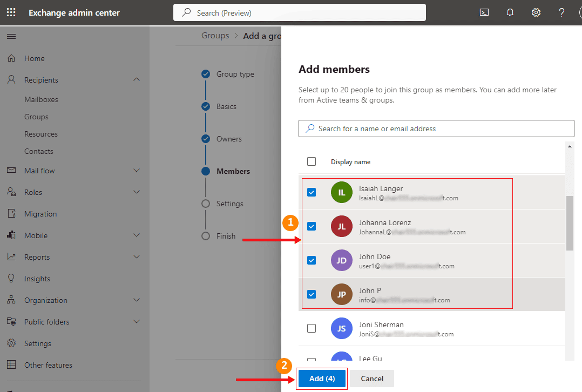
Task: Open the app launcher waffle icon
Action: (x=11, y=12)
